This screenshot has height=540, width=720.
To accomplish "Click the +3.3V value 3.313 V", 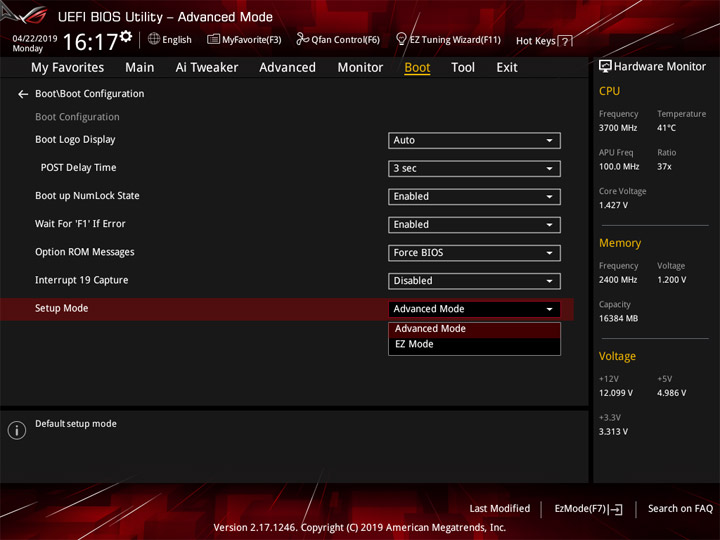I will pos(613,432).
